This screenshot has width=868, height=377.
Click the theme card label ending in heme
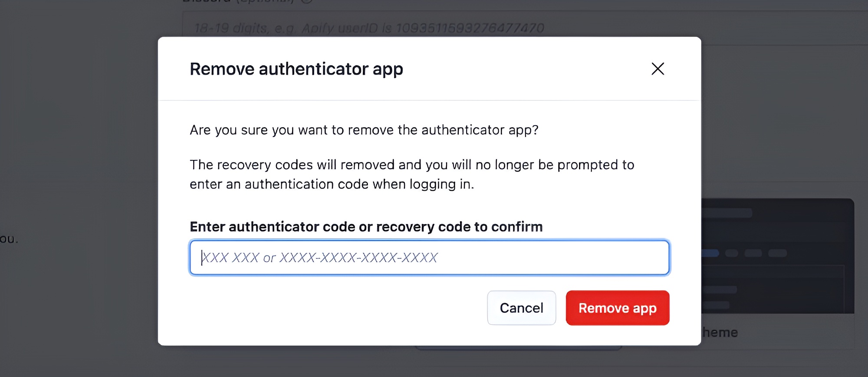(720, 332)
